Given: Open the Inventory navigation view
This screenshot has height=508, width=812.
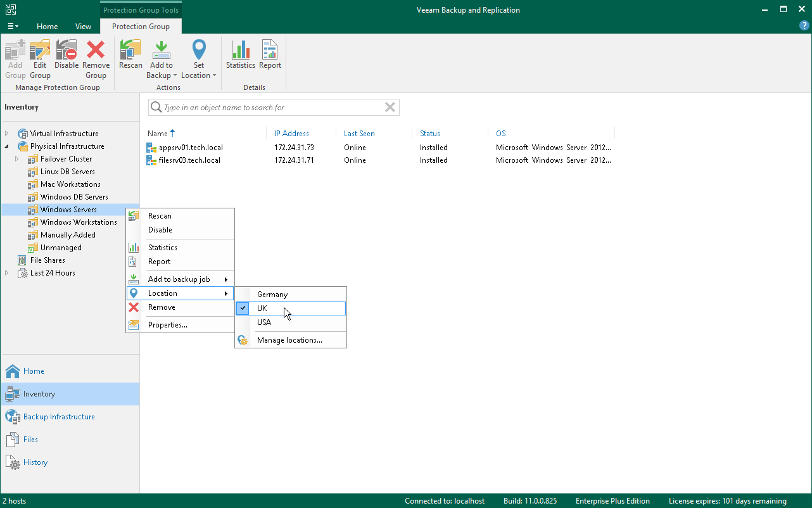Looking at the screenshot, I should (70, 394).
